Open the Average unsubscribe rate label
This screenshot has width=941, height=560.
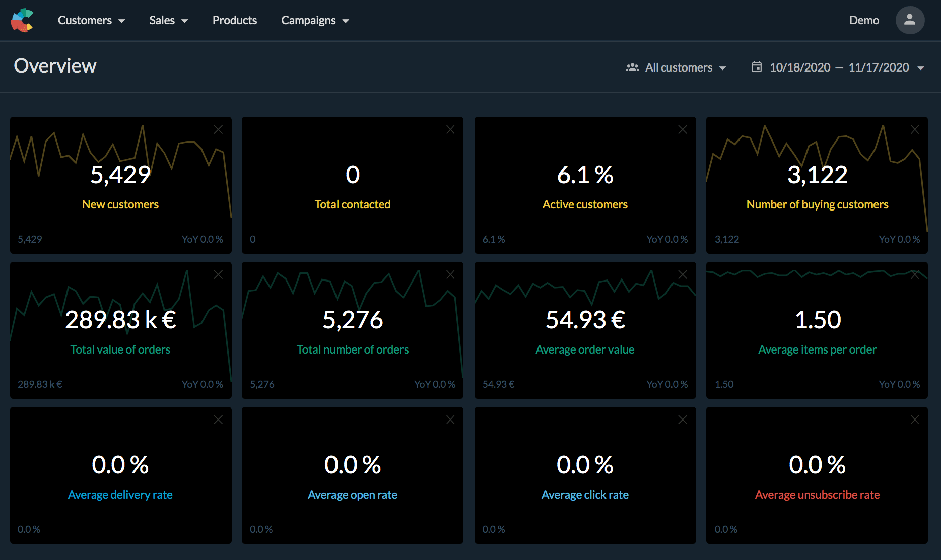817,495
